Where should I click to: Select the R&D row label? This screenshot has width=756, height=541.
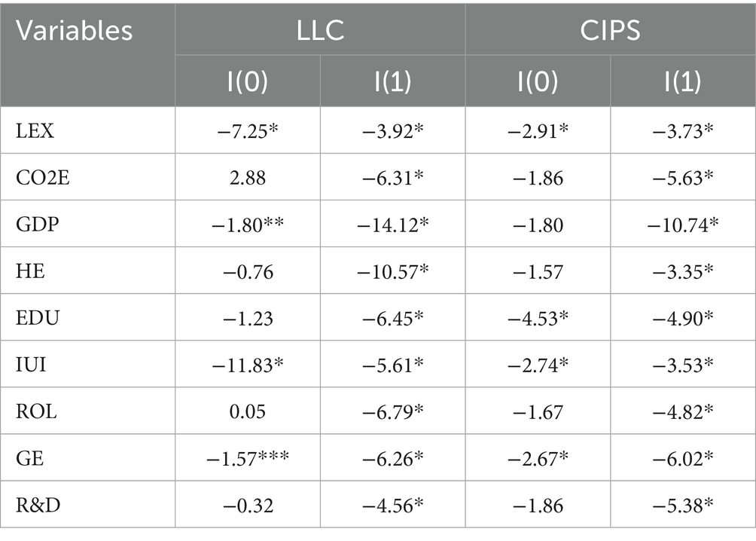pos(38,506)
